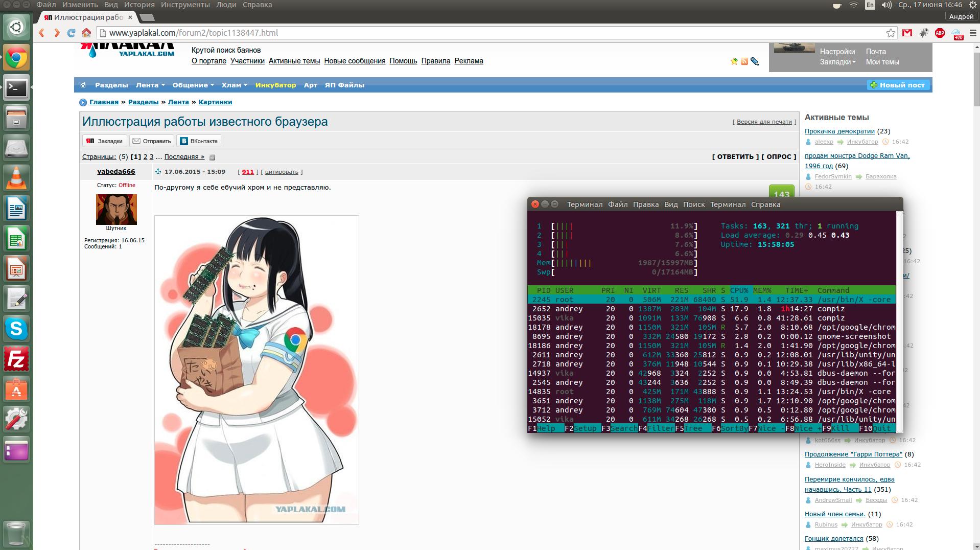The height and width of the screenshot is (550, 980).
Task: Click F2 Setup in the htop footer
Action: coord(583,428)
